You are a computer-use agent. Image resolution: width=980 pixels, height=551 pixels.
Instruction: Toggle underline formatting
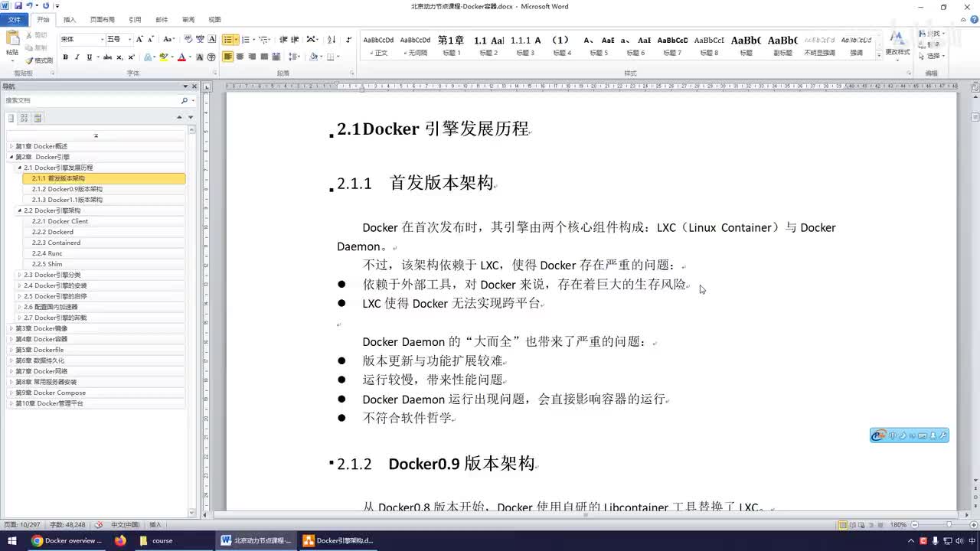pos(89,57)
